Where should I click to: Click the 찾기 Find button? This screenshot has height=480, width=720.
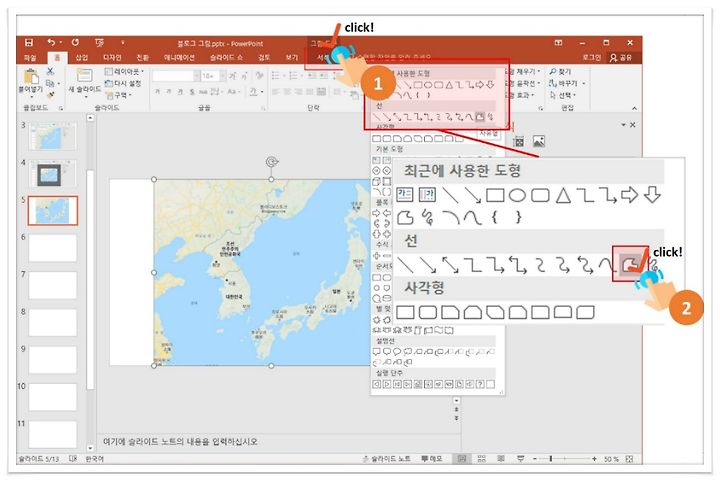560,72
